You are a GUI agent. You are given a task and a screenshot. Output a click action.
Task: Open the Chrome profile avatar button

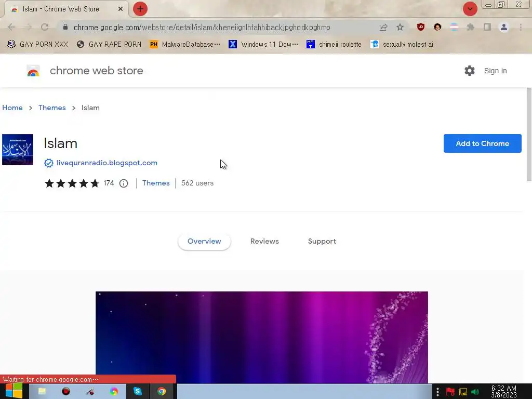504,27
